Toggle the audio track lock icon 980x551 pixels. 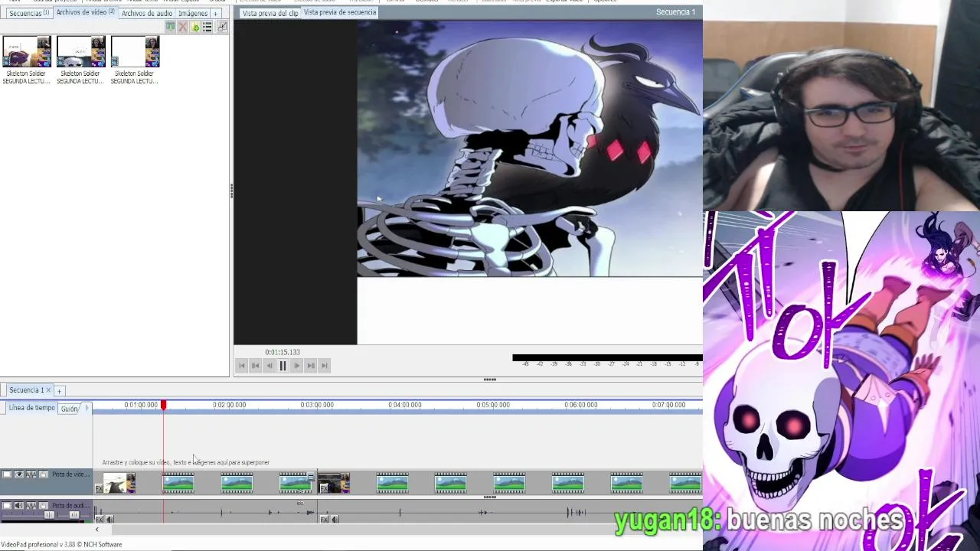point(44,505)
